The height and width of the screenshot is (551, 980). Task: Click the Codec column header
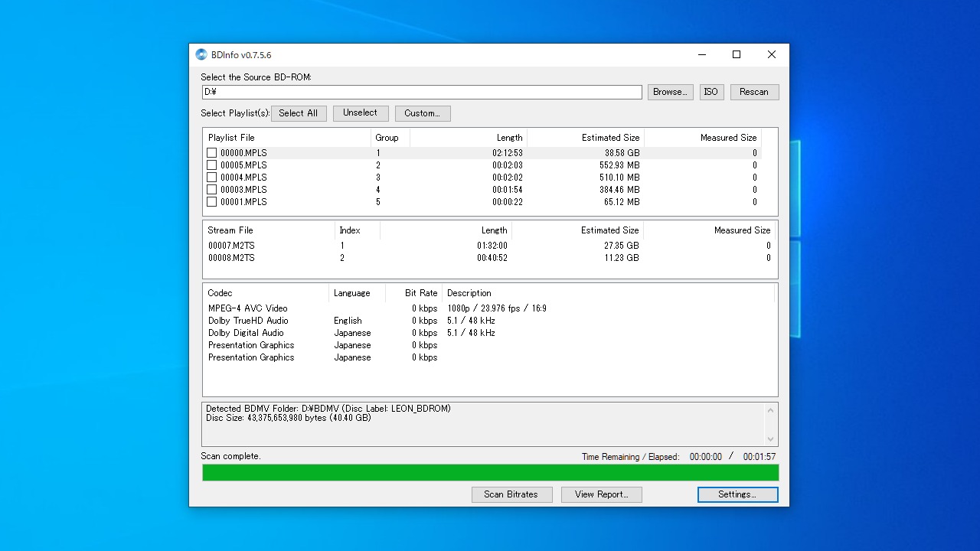tap(266, 293)
